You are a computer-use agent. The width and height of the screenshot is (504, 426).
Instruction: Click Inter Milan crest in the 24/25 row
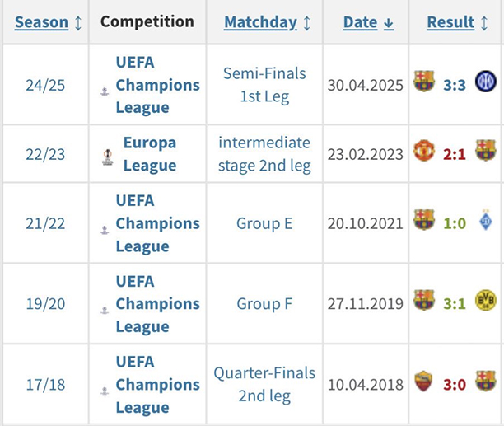(485, 82)
